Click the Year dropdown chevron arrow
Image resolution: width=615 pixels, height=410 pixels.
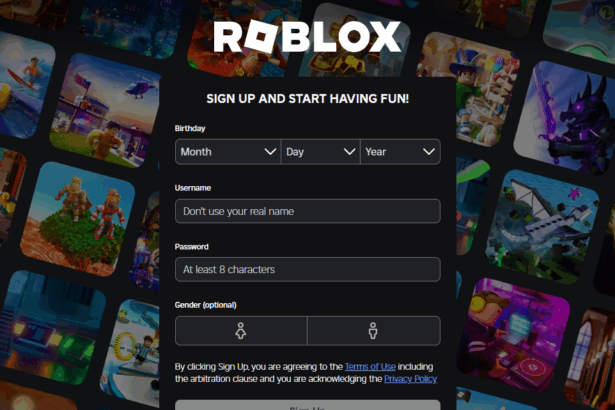tap(429, 151)
